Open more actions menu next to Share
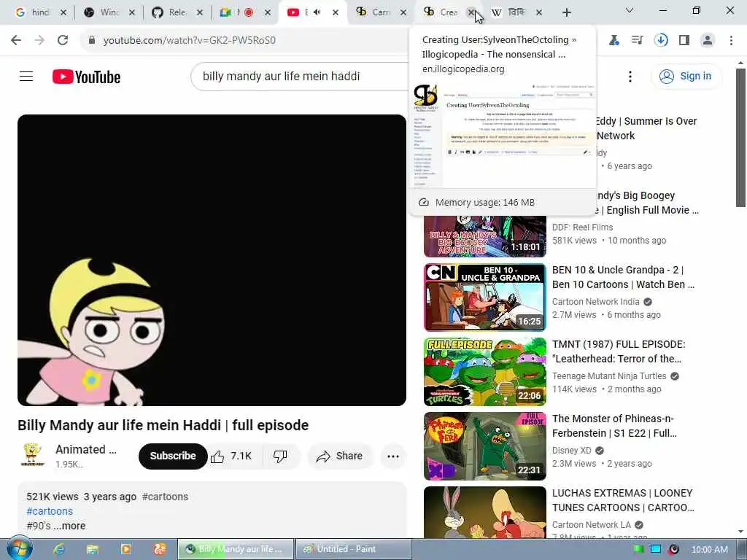Viewport: 747px width, 560px height. coord(393,456)
